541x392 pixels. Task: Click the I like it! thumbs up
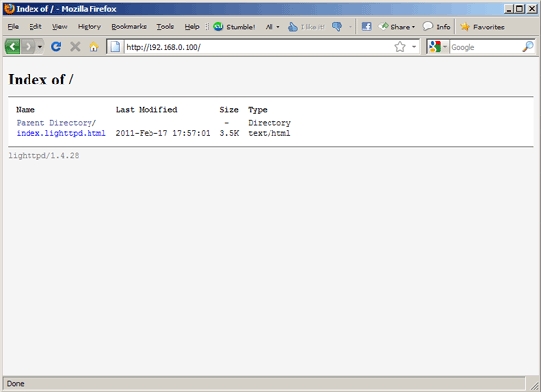(306, 27)
